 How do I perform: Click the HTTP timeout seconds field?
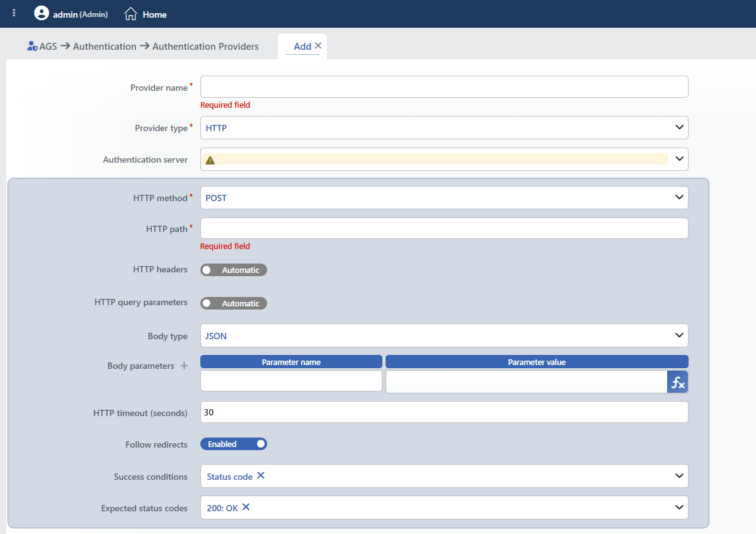tap(444, 412)
